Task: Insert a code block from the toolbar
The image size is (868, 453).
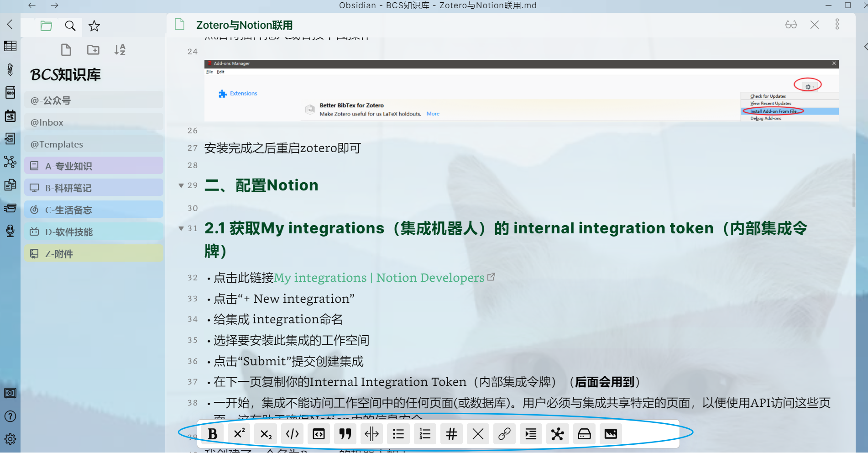Action: click(x=319, y=434)
